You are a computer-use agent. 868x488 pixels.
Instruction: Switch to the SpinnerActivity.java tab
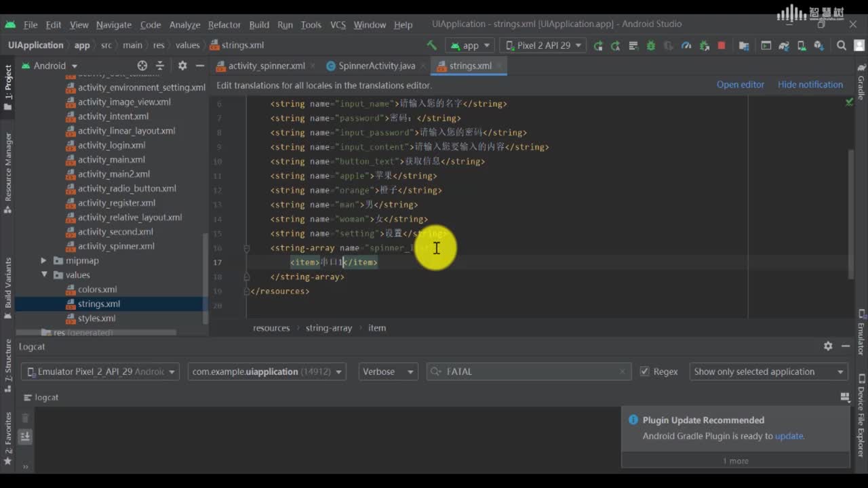(x=376, y=66)
